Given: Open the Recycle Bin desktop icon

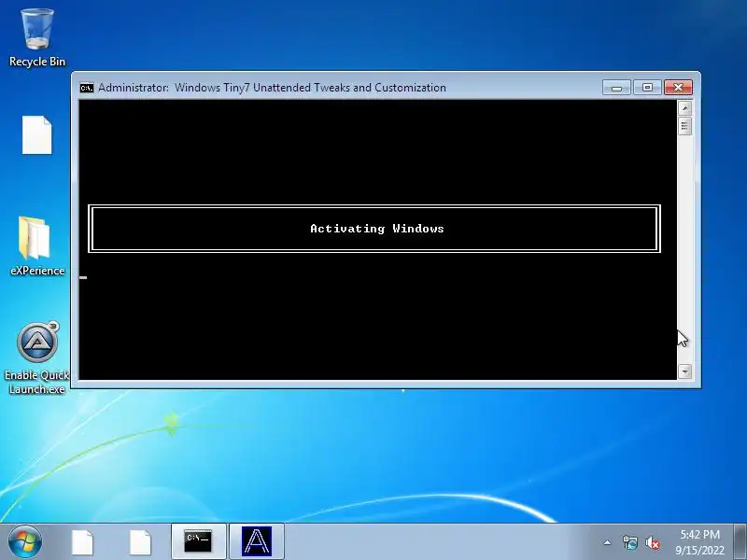Looking at the screenshot, I should click(37, 38).
